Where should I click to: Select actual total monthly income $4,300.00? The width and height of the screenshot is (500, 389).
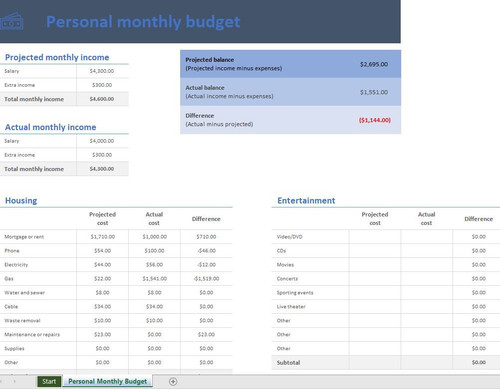click(102, 169)
